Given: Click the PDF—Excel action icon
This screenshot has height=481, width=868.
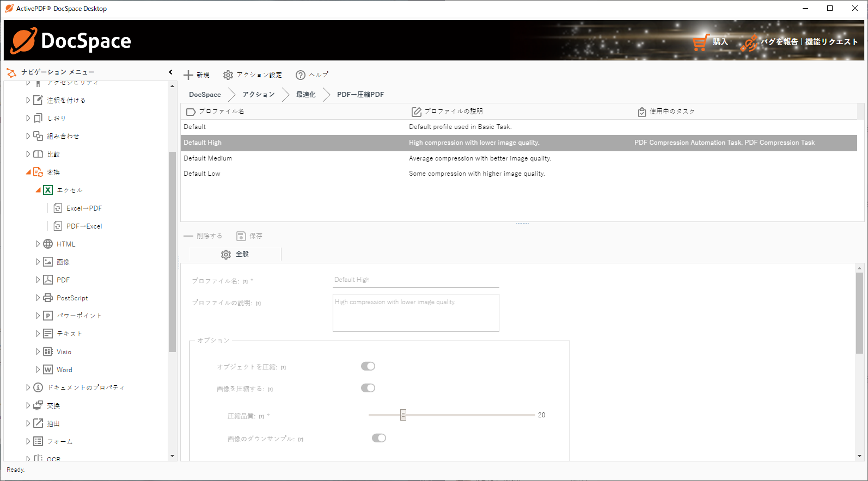Looking at the screenshot, I should pos(58,226).
